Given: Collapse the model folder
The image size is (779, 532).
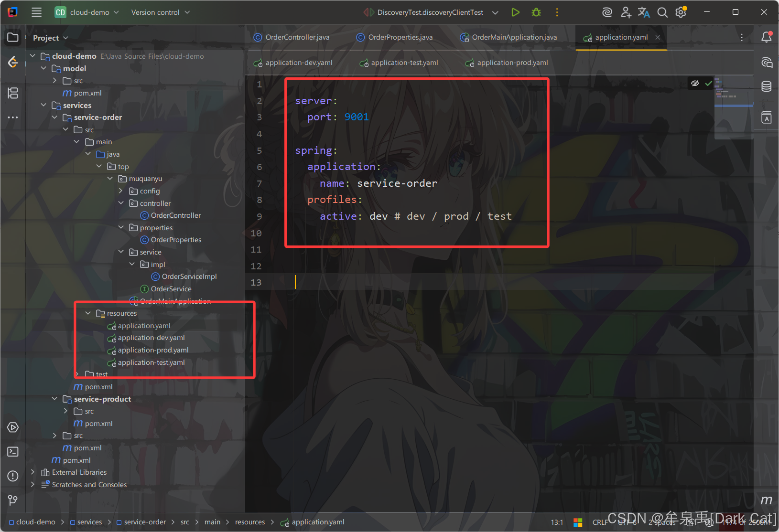Looking at the screenshot, I should 43,68.
